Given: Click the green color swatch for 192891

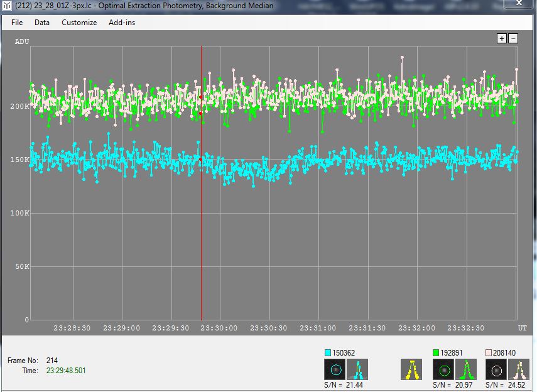Looking at the screenshot, I should [436, 353].
